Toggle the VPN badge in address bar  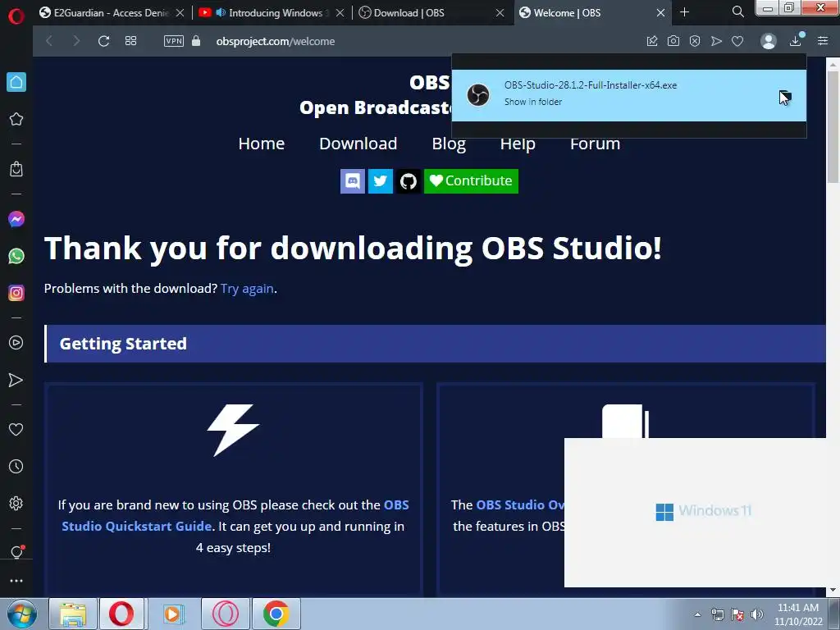point(174,41)
